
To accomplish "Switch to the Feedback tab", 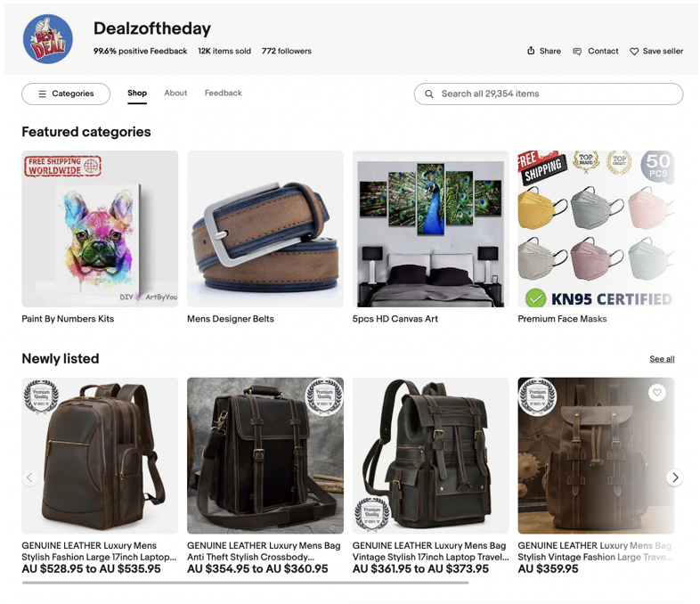I will click(x=224, y=93).
